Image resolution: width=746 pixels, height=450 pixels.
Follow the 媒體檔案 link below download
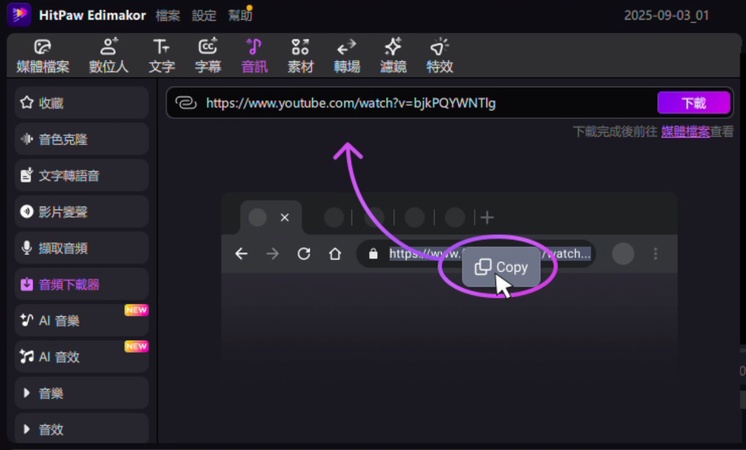point(685,131)
